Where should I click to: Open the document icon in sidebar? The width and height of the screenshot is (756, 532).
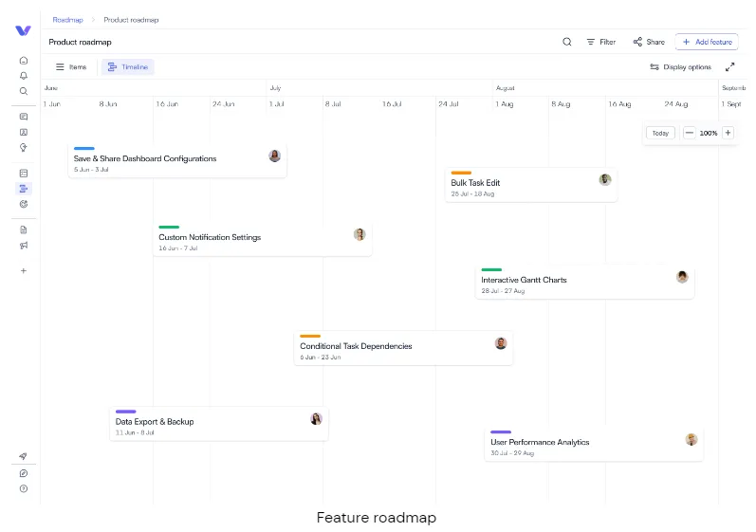23,229
